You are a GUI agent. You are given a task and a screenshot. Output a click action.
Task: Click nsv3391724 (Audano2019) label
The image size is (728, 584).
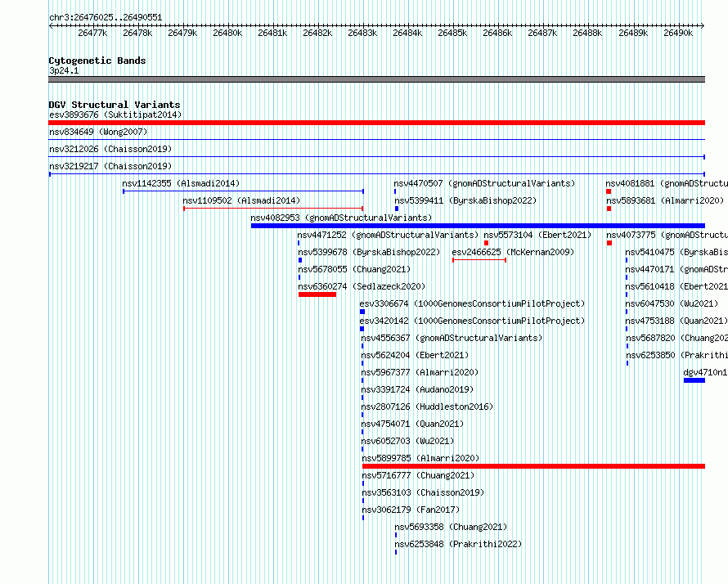pos(417,389)
